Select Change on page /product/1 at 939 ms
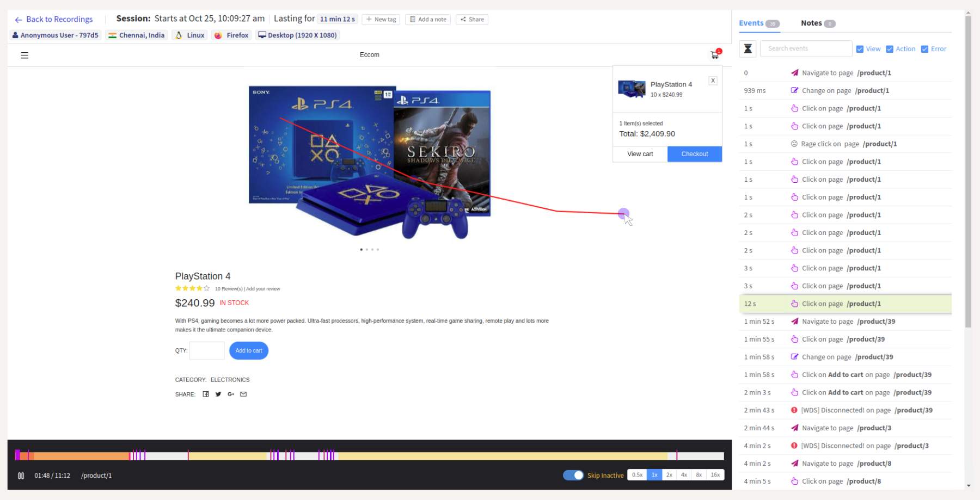This screenshot has width=980, height=500. 845,91
